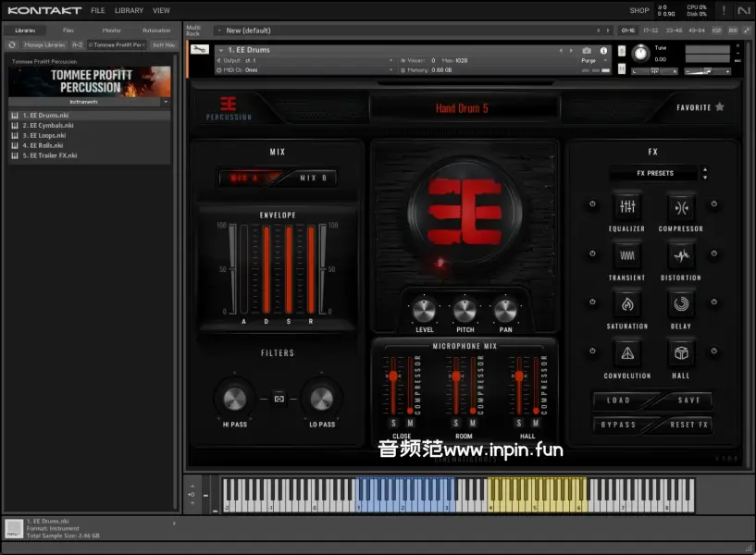The height and width of the screenshot is (555, 756).
Task: Select the Compressor effect icon
Action: (681, 205)
